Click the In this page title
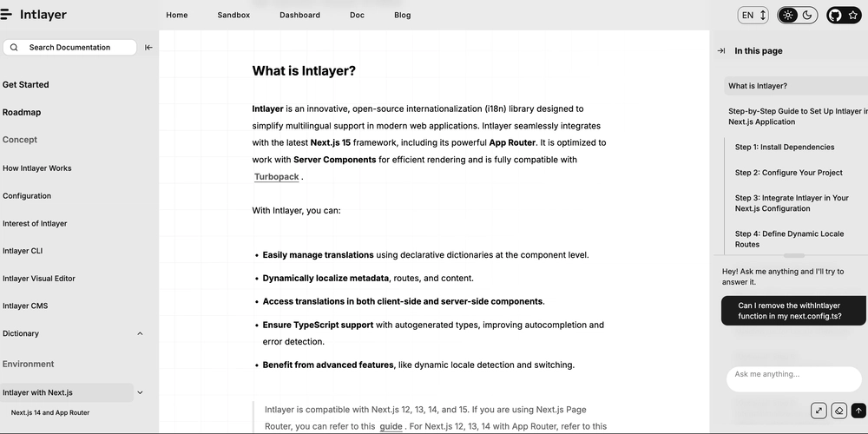The height and width of the screenshot is (434, 868). tap(759, 51)
